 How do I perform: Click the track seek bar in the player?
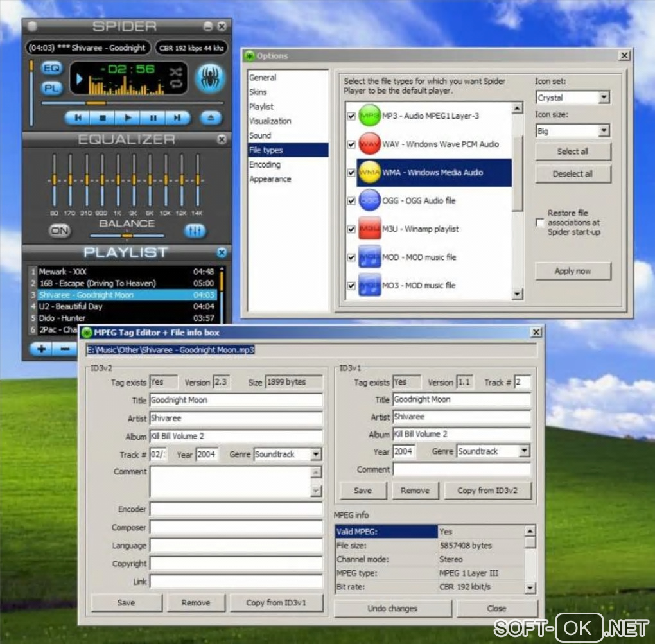[133, 103]
